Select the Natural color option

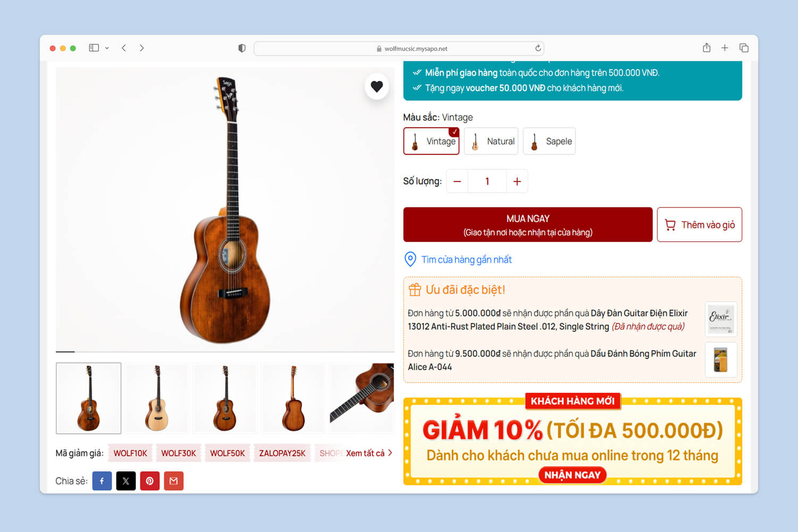(x=491, y=141)
